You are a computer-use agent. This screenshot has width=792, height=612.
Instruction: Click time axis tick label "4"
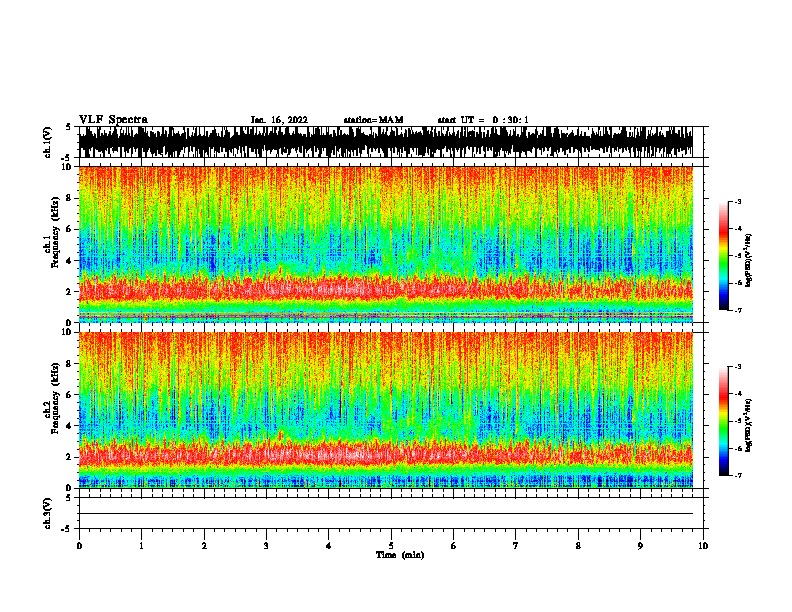329,546
